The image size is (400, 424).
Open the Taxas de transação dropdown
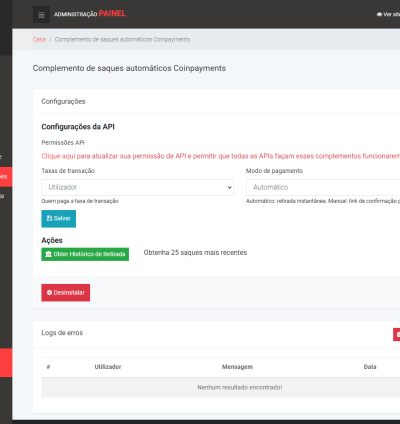pyautogui.click(x=137, y=187)
